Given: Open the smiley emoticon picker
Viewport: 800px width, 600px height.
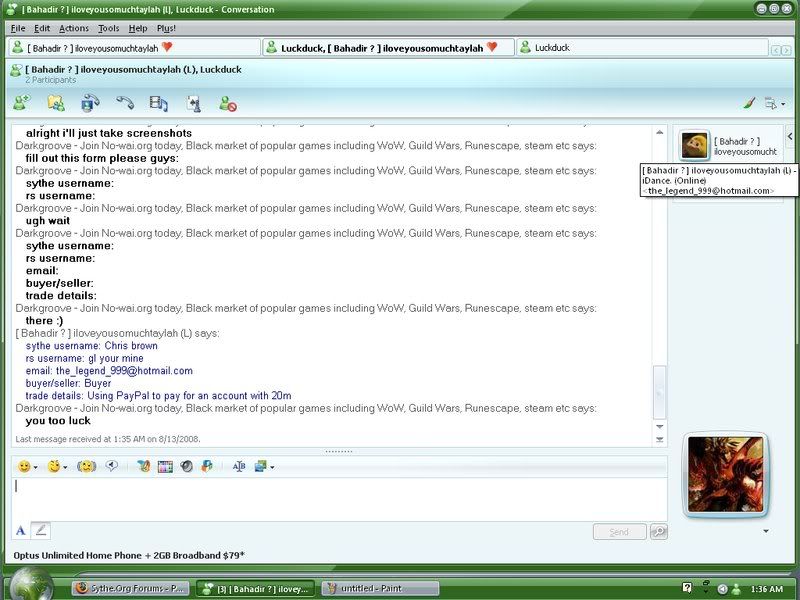Looking at the screenshot, I should 23,466.
